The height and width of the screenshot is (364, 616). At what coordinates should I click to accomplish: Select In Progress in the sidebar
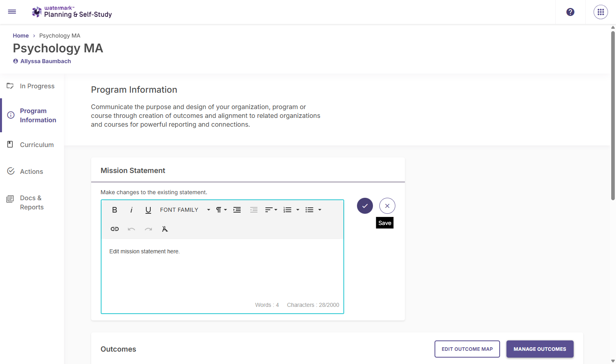[32, 86]
